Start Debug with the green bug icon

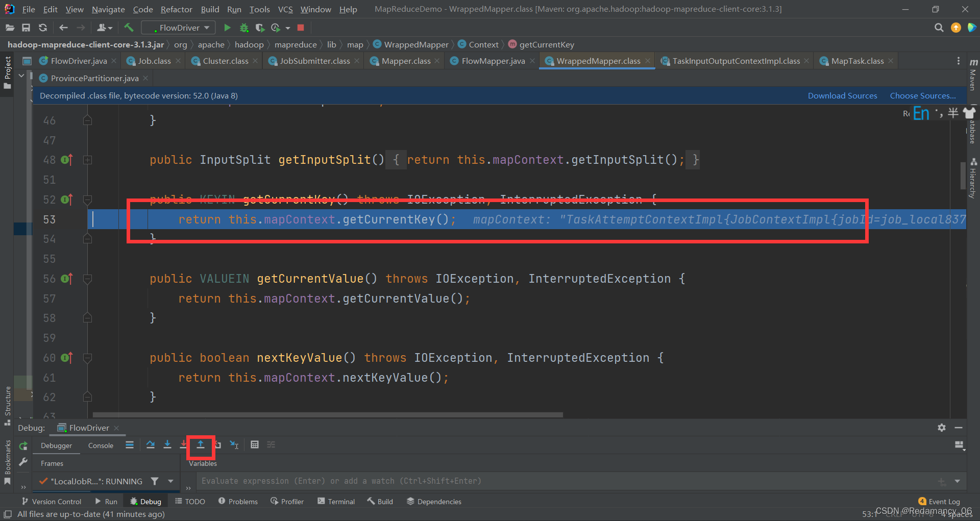244,28
